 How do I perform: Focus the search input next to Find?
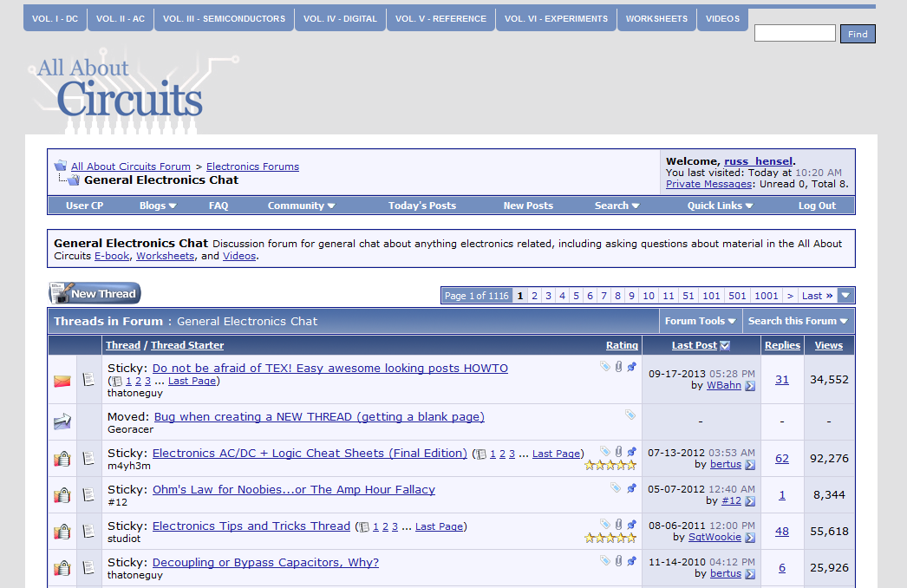point(794,34)
